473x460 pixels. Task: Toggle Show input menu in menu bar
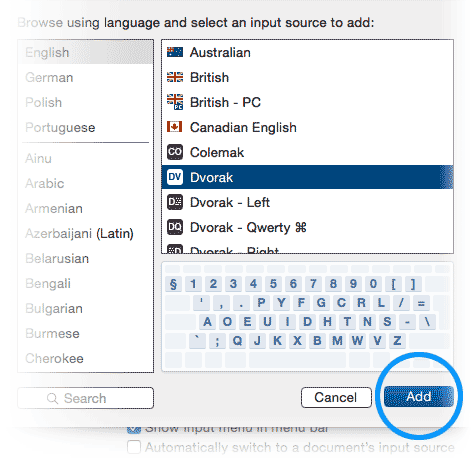click(x=134, y=430)
